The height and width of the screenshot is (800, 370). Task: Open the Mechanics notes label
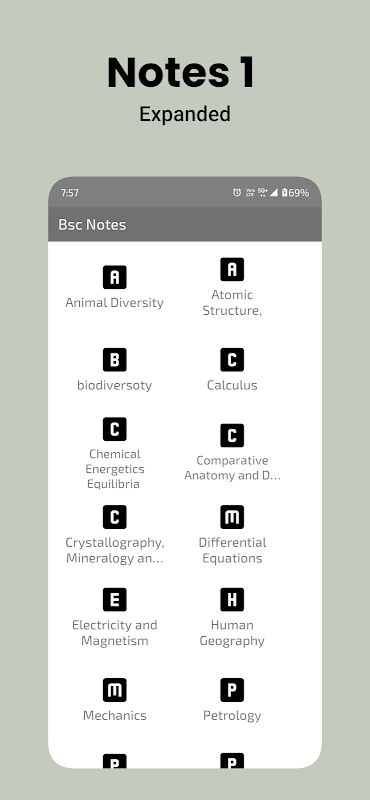point(114,715)
